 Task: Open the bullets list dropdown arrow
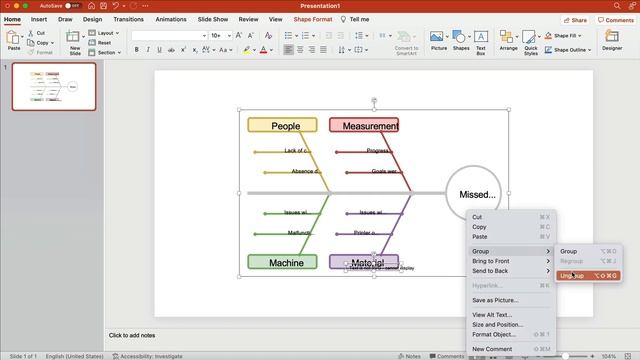coord(296,36)
